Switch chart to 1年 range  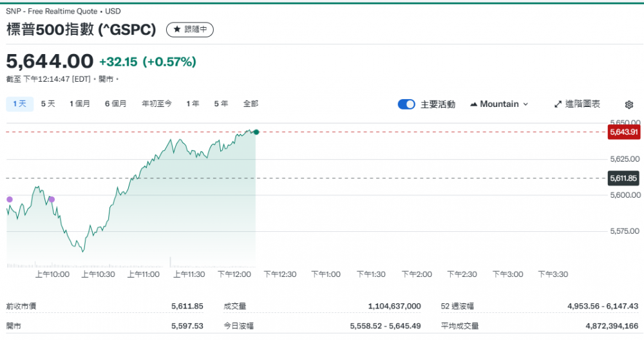193,104
